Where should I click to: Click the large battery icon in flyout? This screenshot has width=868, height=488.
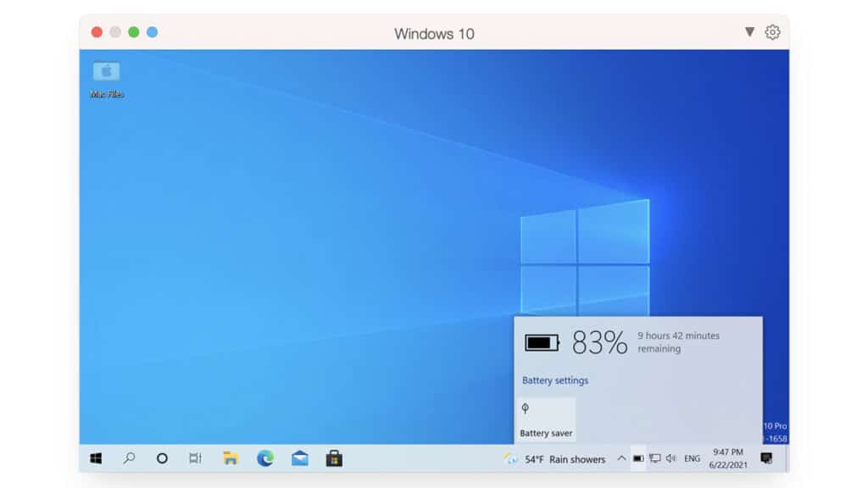pos(542,343)
